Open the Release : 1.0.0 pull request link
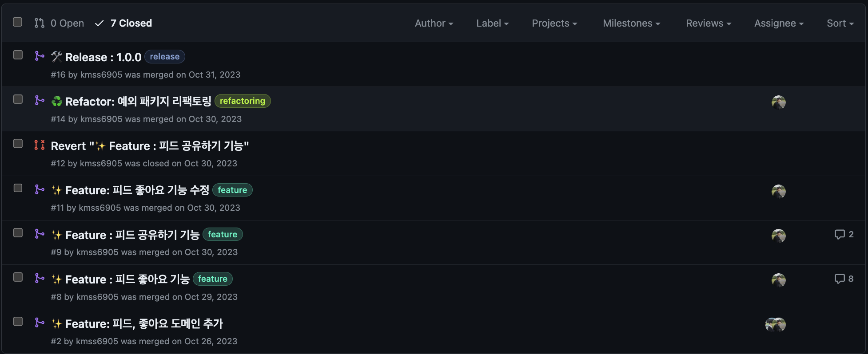Screen dimensions: 868x354 103,57
